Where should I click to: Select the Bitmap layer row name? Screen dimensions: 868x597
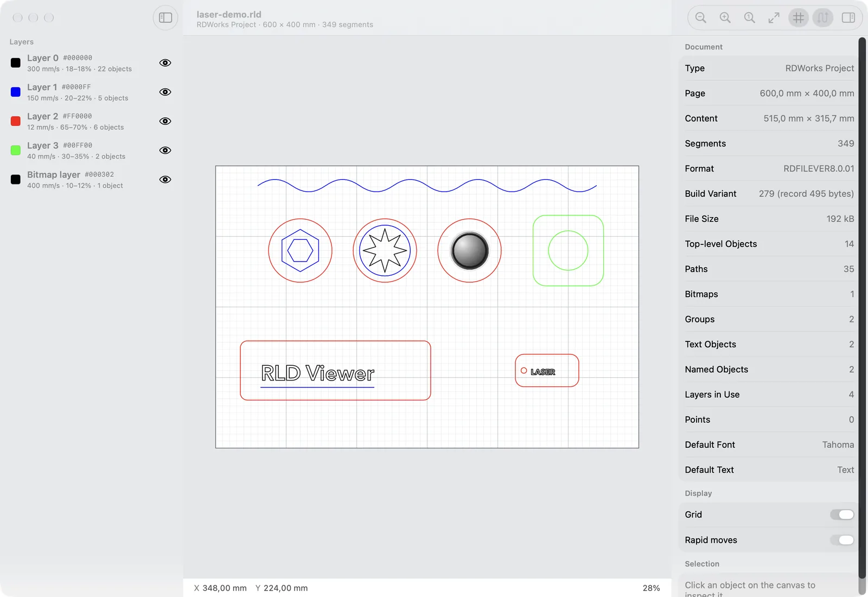click(54, 175)
